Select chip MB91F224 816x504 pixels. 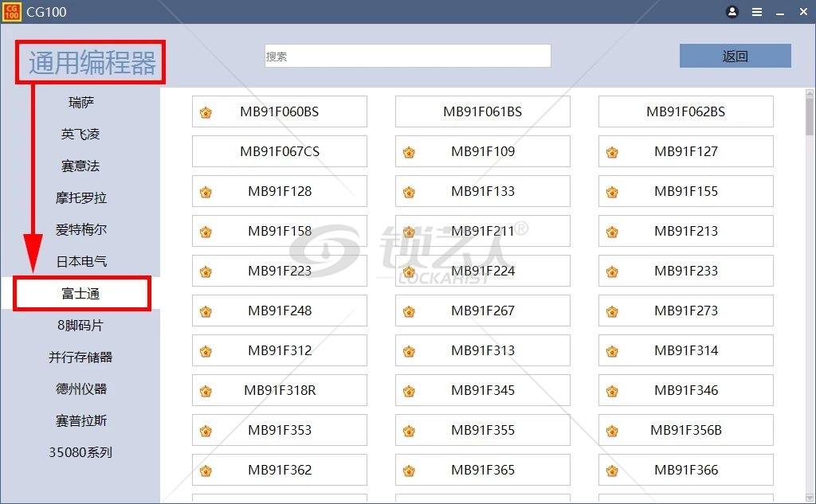tap(482, 271)
